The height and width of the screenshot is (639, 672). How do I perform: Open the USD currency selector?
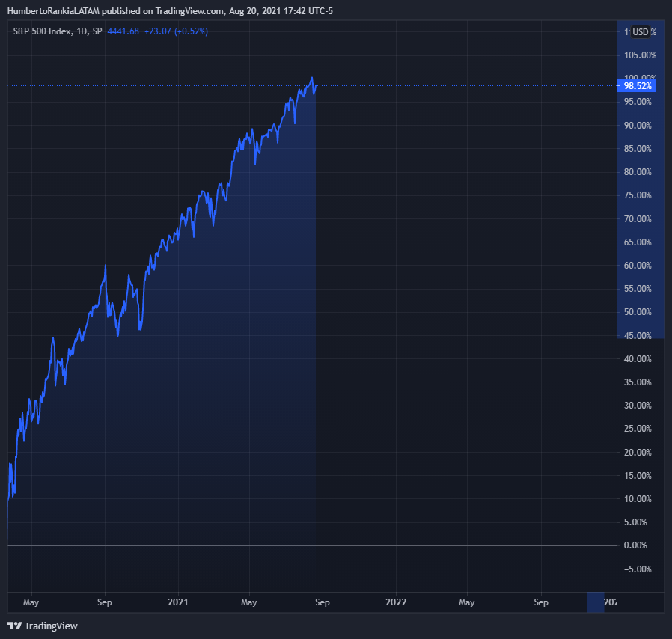(x=641, y=31)
